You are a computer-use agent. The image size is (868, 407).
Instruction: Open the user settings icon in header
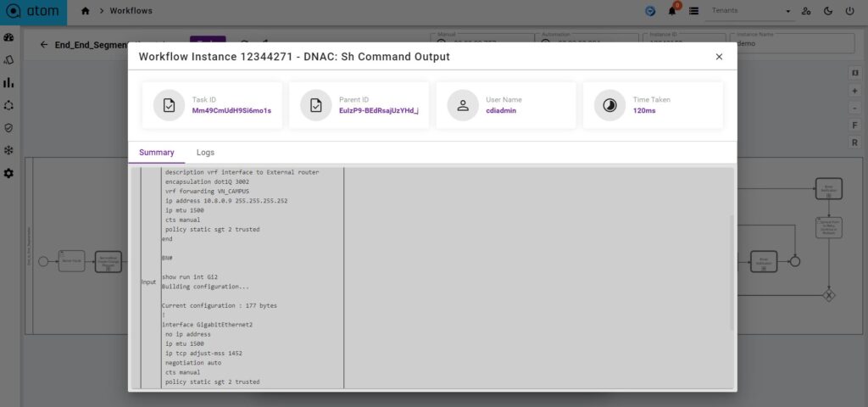point(807,11)
